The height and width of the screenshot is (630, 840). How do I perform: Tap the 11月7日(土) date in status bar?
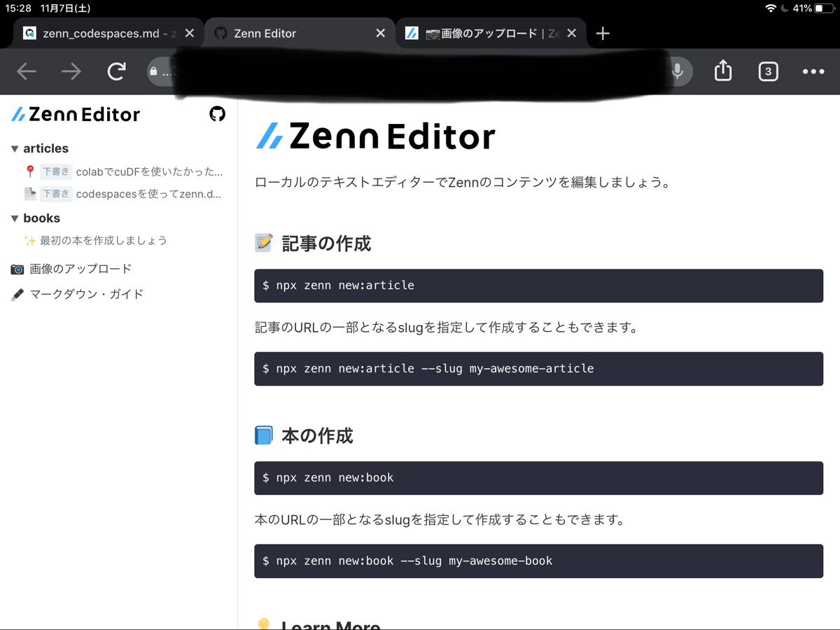pyautogui.click(x=65, y=8)
